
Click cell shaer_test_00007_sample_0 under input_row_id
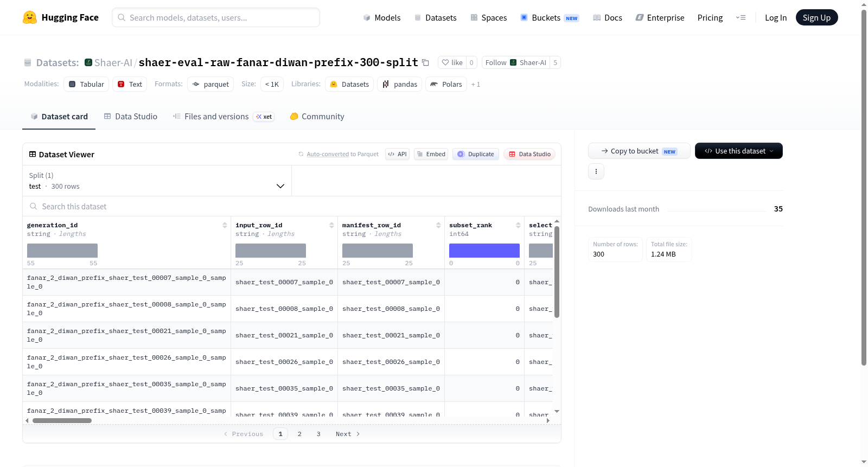coord(284,282)
